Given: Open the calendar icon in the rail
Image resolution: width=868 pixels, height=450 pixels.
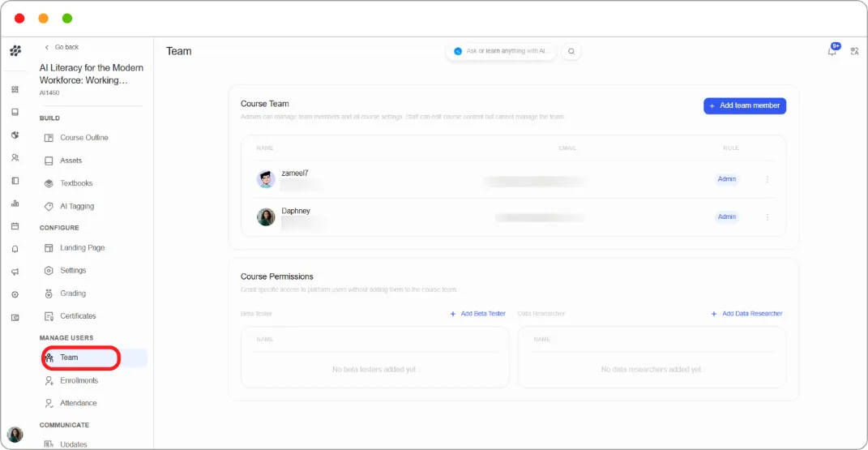Looking at the screenshot, I should [15, 226].
